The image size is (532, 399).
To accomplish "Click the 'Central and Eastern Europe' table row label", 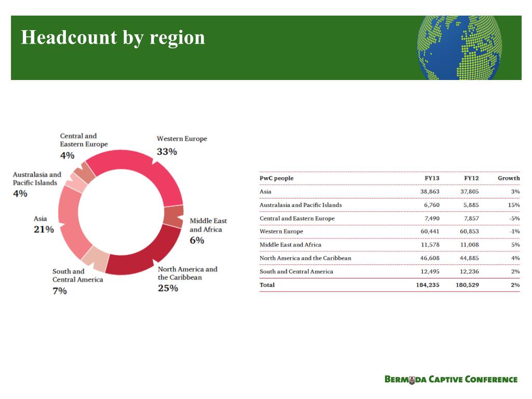I will pos(297,219).
